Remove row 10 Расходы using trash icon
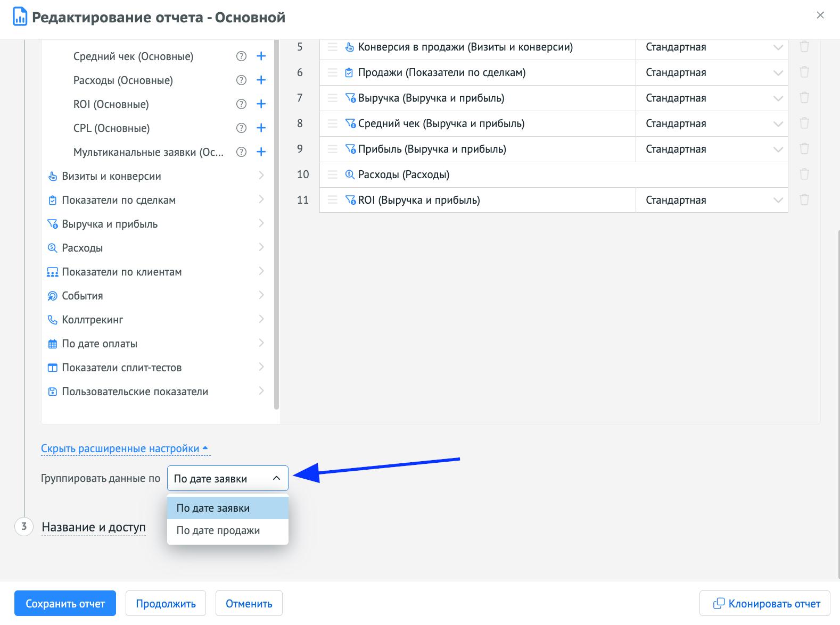This screenshot has height=625, width=840. coord(804,174)
